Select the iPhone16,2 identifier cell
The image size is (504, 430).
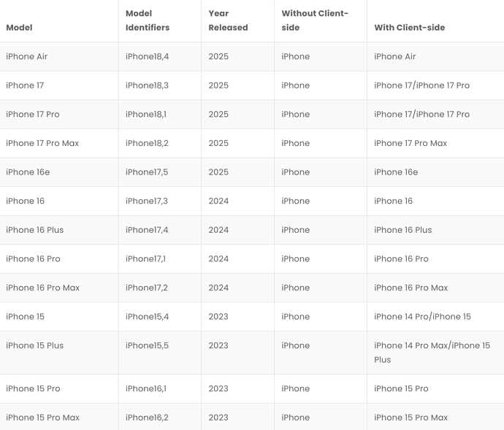click(x=147, y=418)
